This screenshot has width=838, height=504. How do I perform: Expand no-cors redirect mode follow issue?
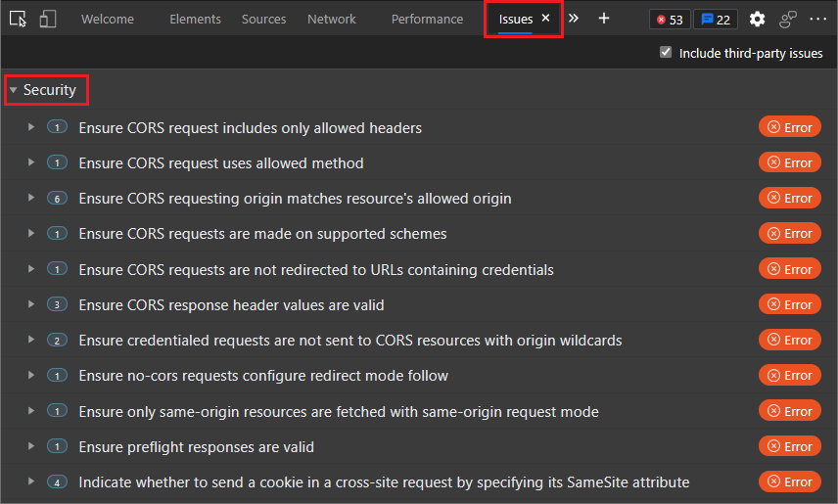(31, 375)
